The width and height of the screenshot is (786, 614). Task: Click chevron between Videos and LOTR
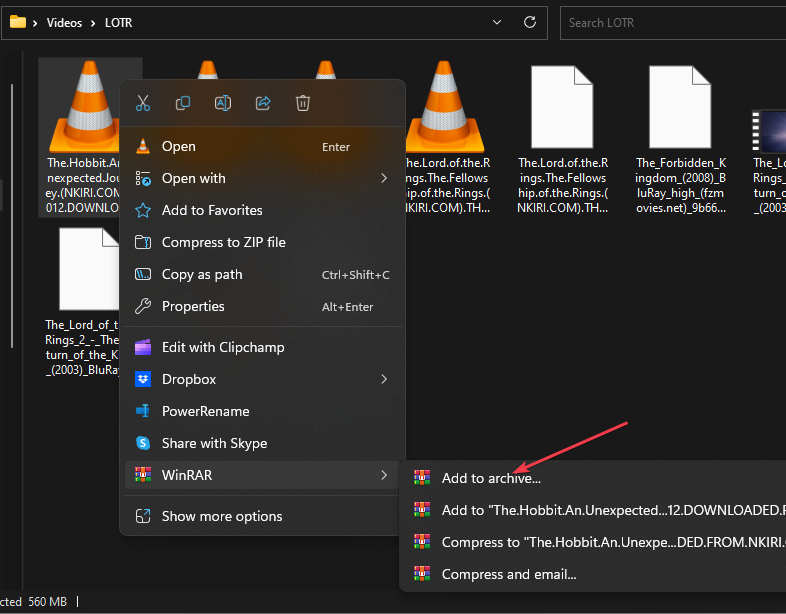pos(93,23)
